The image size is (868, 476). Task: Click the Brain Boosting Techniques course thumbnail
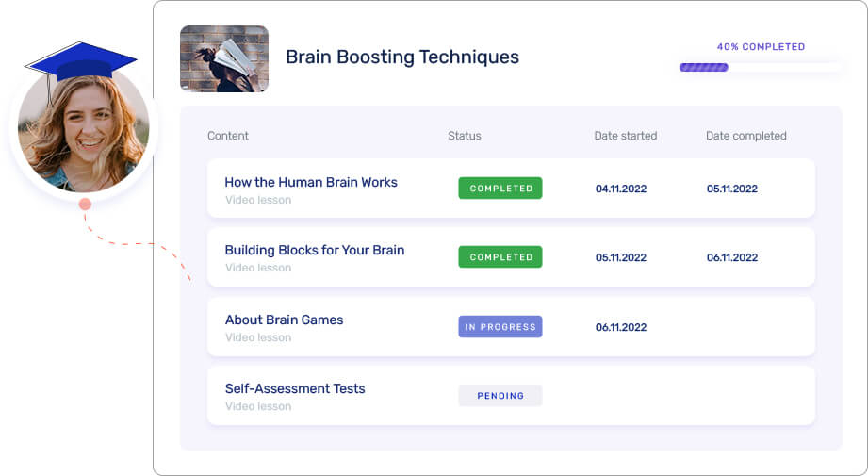click(224, 58)
